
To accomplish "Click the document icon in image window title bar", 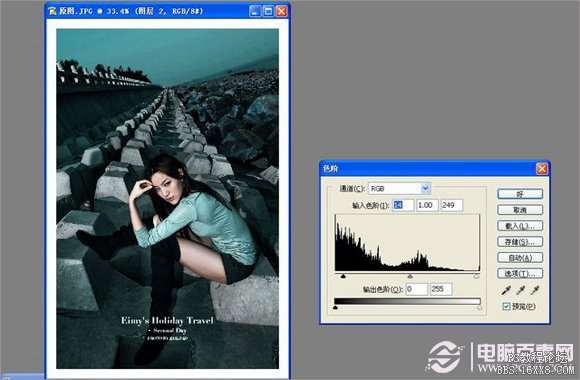I will point(52,11).
